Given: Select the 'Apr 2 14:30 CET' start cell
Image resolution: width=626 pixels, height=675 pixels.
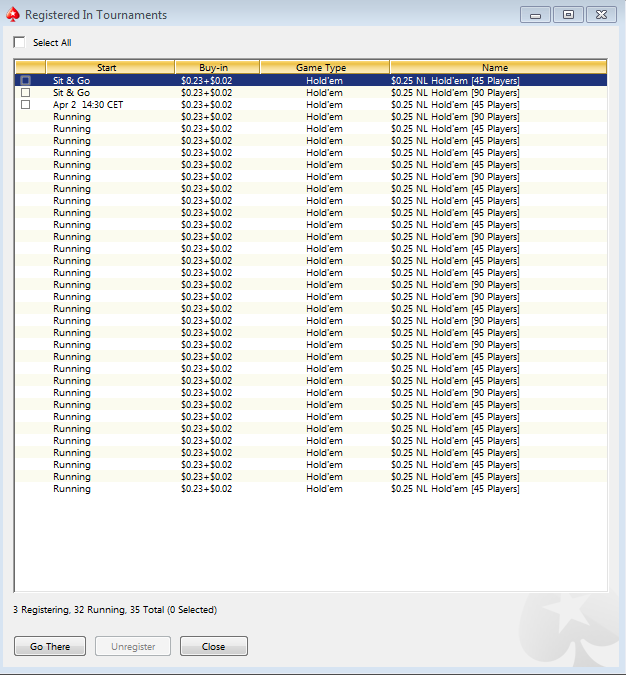Looking at the screenshot, I should click(x=88, y=105).
